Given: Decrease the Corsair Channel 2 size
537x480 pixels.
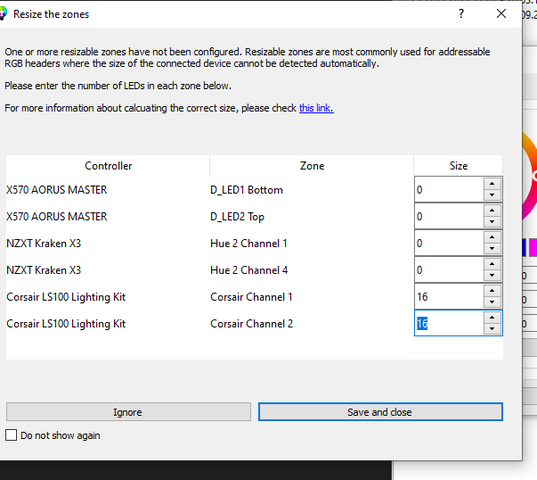Looking at the screenshot, I should 492,329.
